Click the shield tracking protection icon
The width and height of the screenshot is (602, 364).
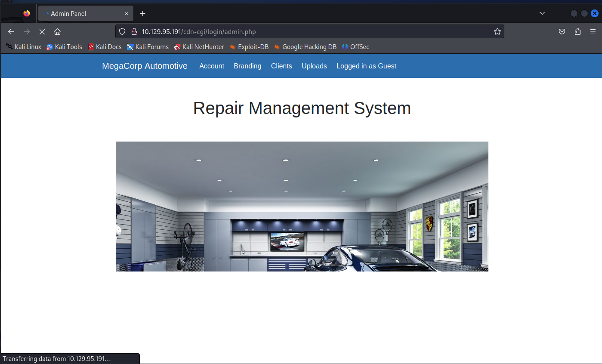(x=122, y=31)
